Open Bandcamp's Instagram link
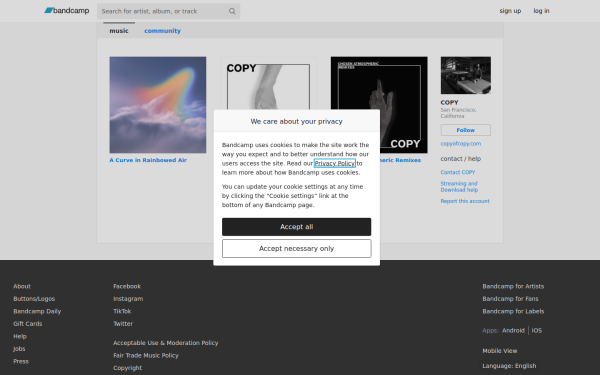The height and width of the screenshot is (375, 600). [128, 299]
